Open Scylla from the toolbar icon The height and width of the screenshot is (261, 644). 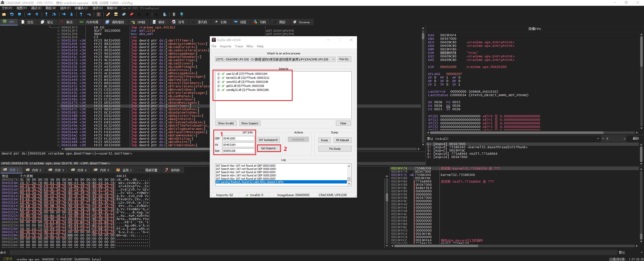[99, 14]
